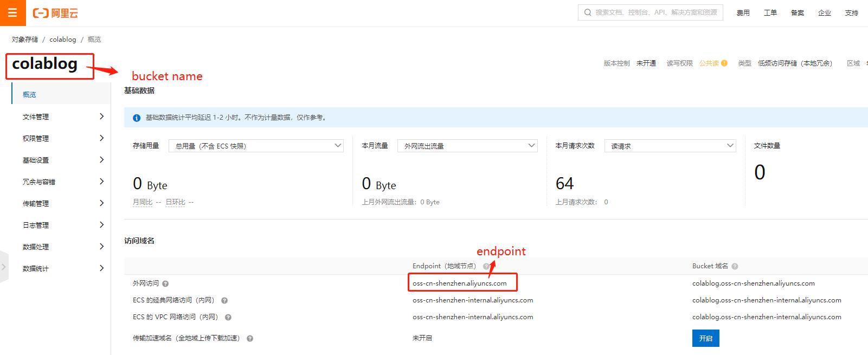Click the help icon beside Bucket 域名
The image size is (868, 355).
tap(735, 266)
